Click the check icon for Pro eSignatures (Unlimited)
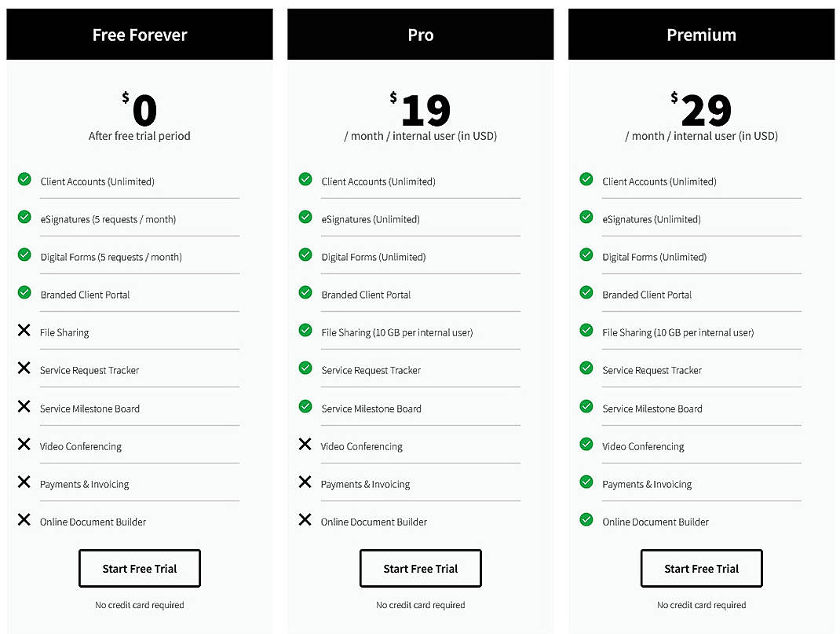Screen dimensions: 840x634 [305, 217]
